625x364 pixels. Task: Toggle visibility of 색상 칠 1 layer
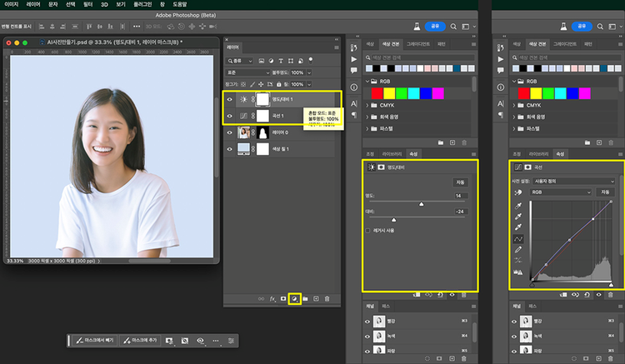tap(231, 148)
